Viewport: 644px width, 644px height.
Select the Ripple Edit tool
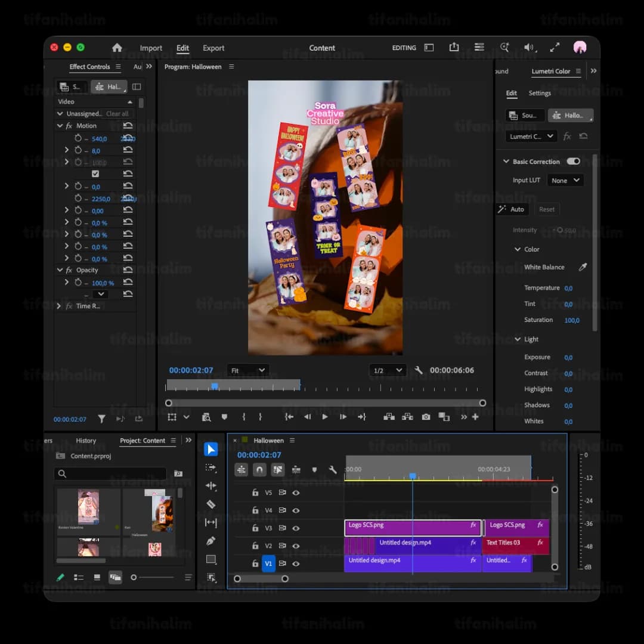[210, 486]
